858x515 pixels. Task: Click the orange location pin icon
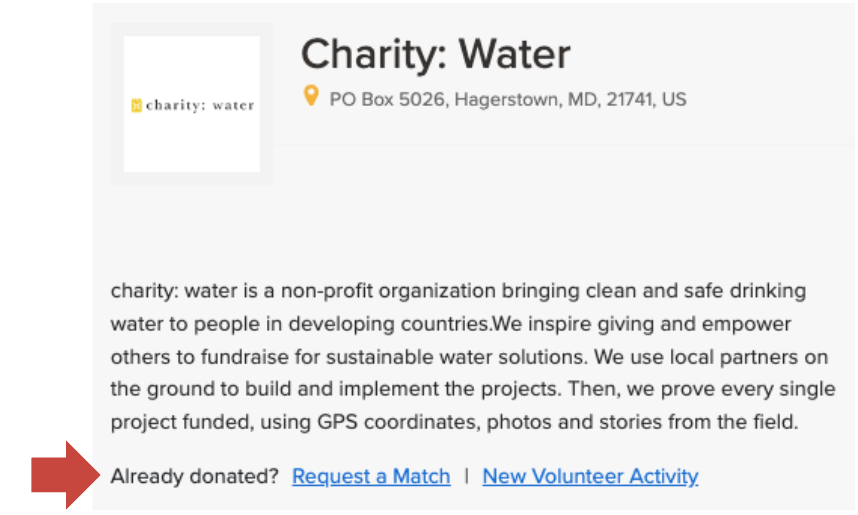311,97
